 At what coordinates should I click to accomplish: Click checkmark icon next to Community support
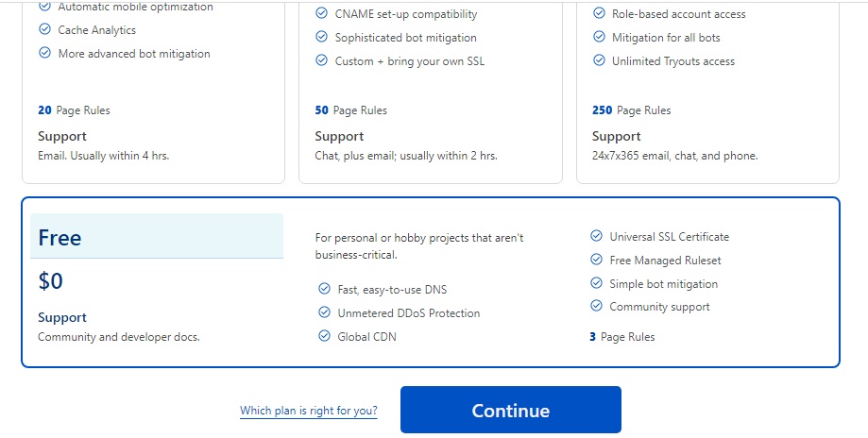(x=596, y=306)
